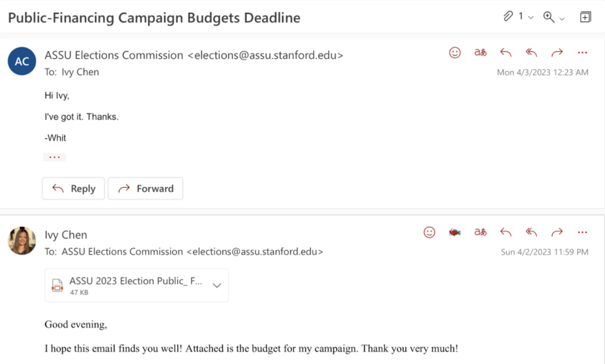
Task: Click the Reply button
Action: (73, 188)
